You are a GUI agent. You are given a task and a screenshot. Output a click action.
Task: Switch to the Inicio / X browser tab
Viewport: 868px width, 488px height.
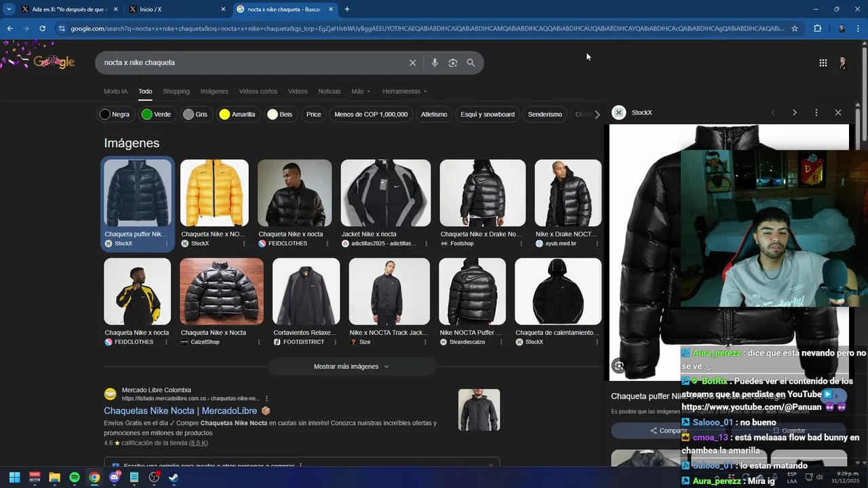(176, 9)
